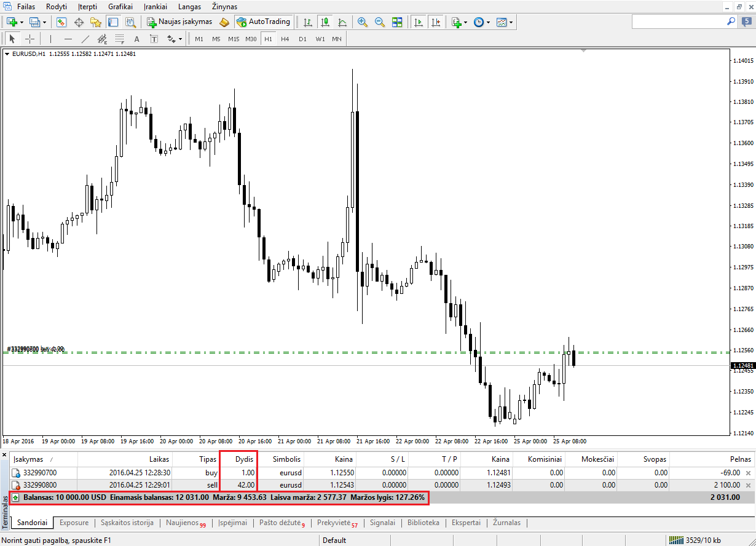Switch chart to candlestick display
The width and height of the screenshot is (756, 546).
coord(325,22)
